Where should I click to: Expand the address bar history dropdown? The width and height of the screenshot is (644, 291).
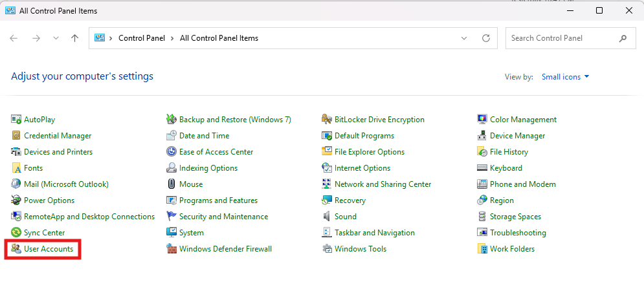pos(464,38)
